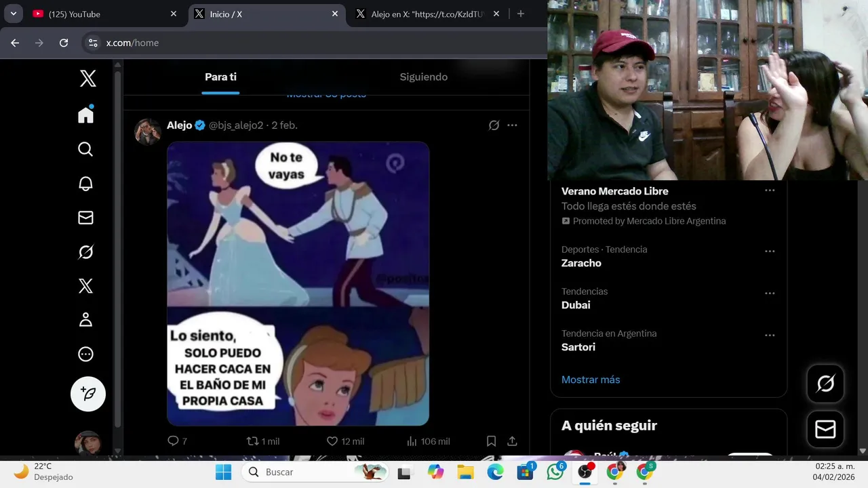Close the Alejo en X tab
This screenshot has width=868, height=488.
[x=496, y=14]
